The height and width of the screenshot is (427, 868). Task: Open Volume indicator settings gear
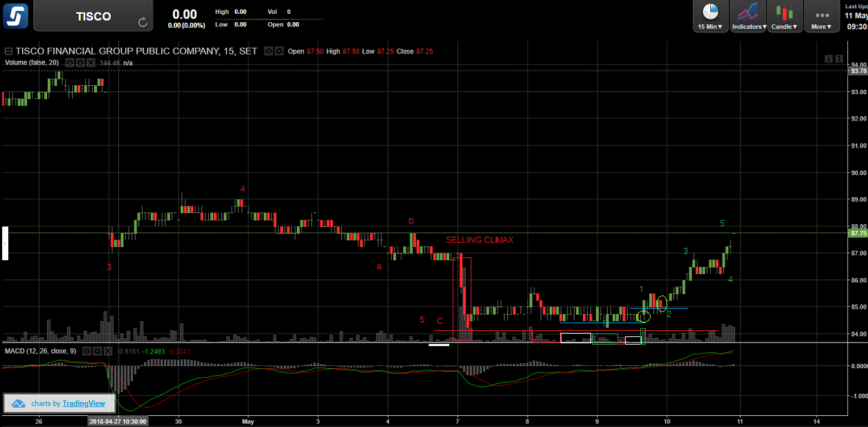pos(80,62)
